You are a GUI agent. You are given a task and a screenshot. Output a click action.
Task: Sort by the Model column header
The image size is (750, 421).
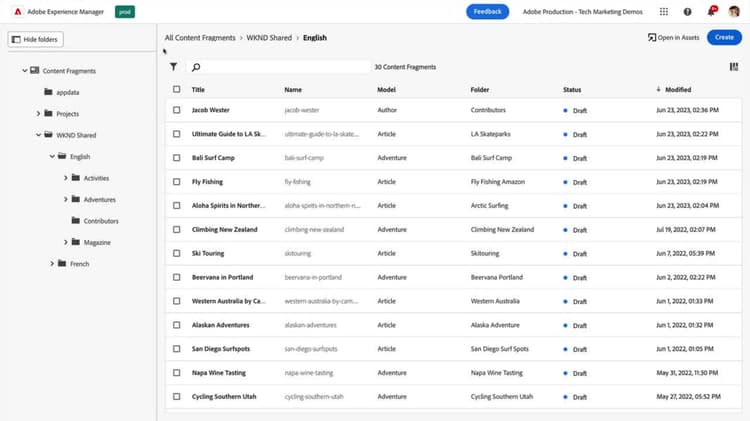pyautogui.click(x=386, y=89)
